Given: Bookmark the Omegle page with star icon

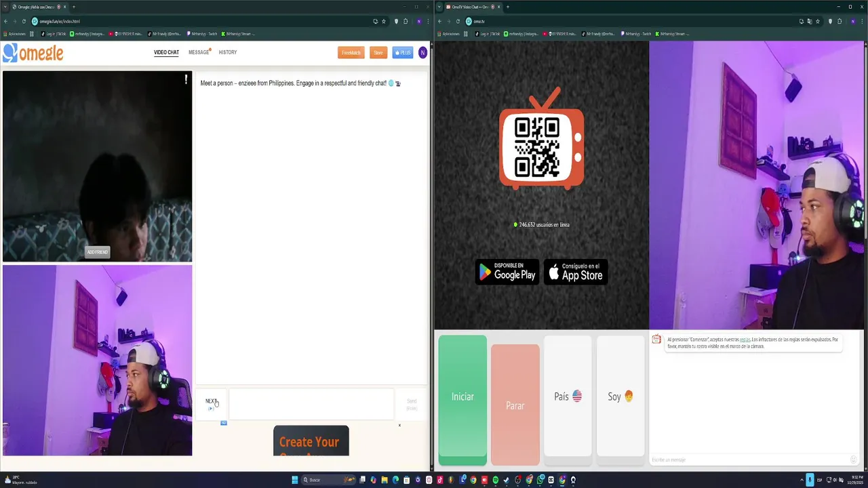Looking at the screenshot, I should coord(384,21).
